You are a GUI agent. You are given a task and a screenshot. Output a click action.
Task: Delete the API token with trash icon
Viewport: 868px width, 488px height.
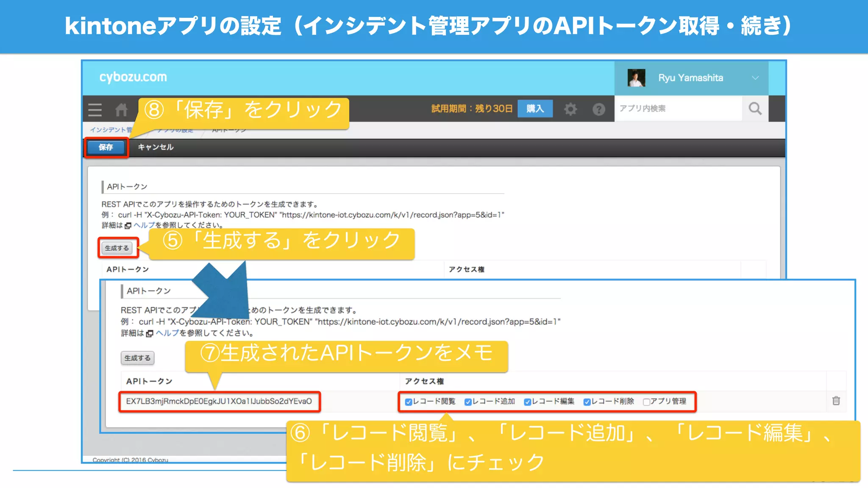[836, 400]
